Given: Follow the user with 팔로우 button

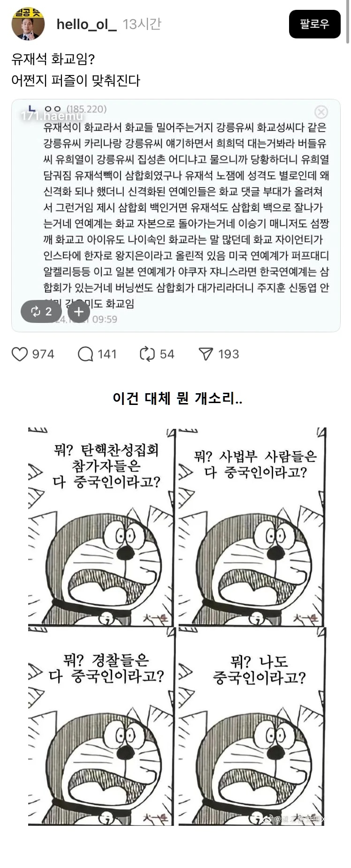Looking at the screenshot, I should pyautogui.click(x=314, y=24).
